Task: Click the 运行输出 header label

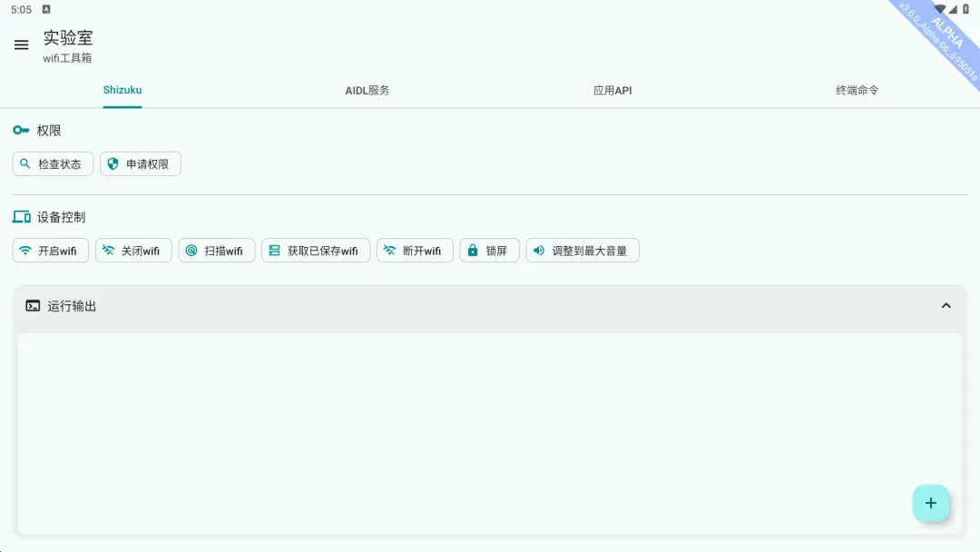Action: pos(72,306)
